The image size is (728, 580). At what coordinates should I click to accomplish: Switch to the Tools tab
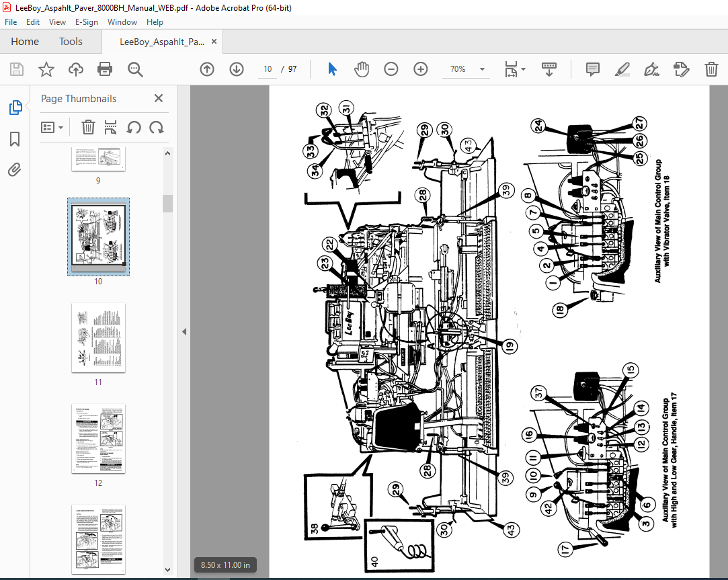(71, 42)
